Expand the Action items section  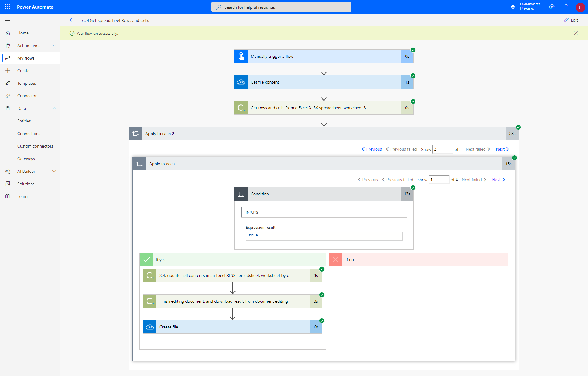coord(54,46)
